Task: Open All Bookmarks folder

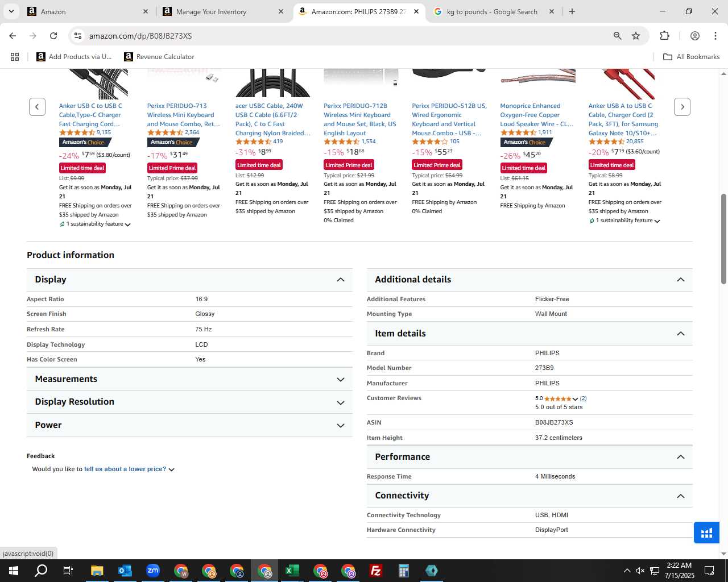Action: (691, 57)
